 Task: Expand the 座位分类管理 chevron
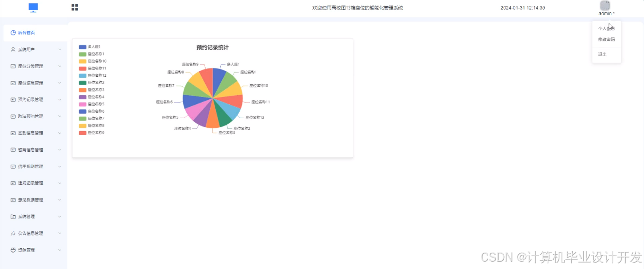click(60, 66)
